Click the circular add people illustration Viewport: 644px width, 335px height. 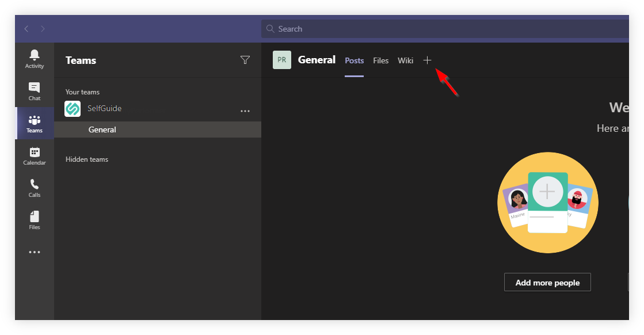click(547, 203)
